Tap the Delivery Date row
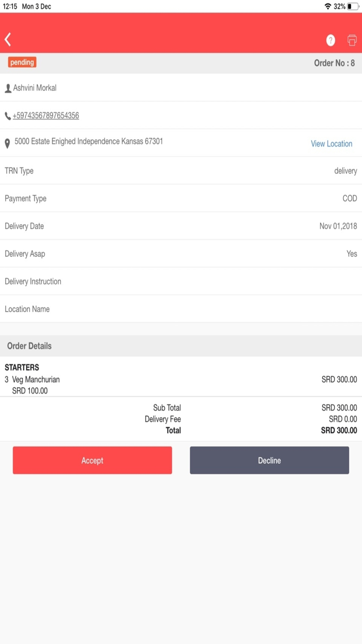 tap(181, 226)
